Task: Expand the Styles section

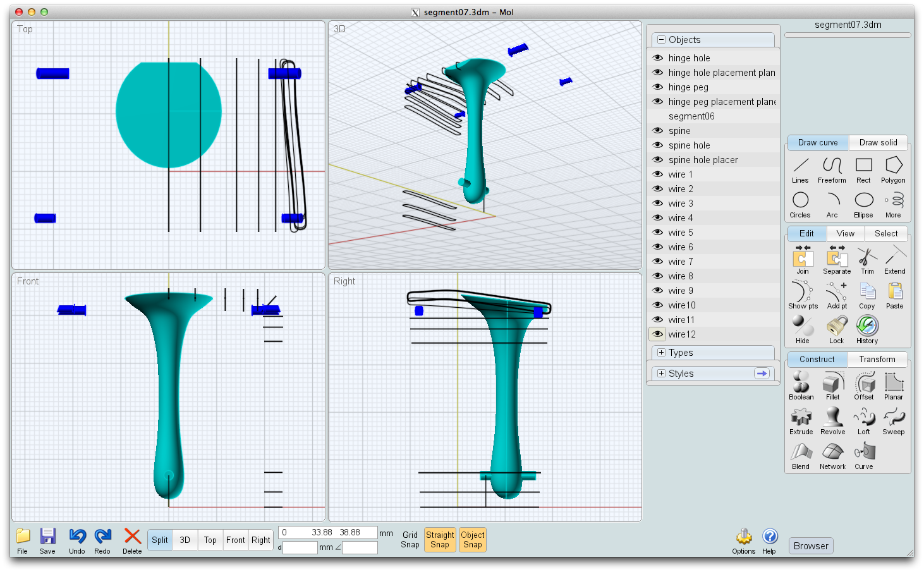Action: coord(662,374)
